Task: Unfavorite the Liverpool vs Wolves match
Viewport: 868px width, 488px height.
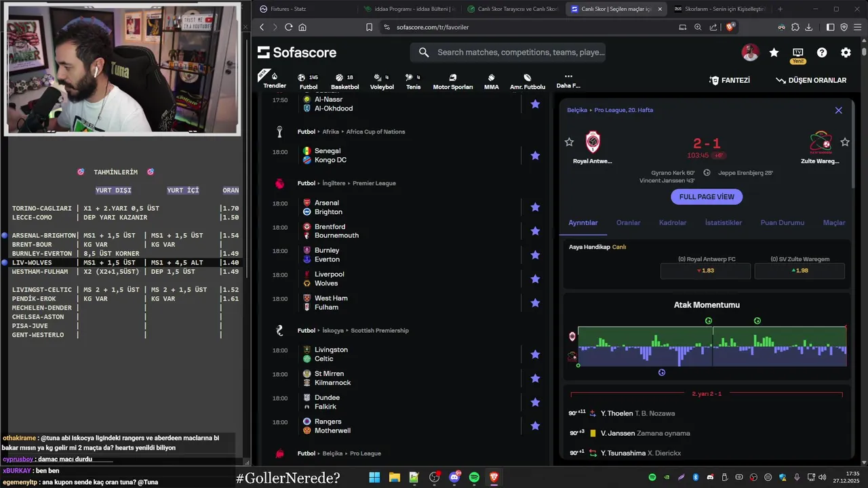Action: [x=535, y=279]
